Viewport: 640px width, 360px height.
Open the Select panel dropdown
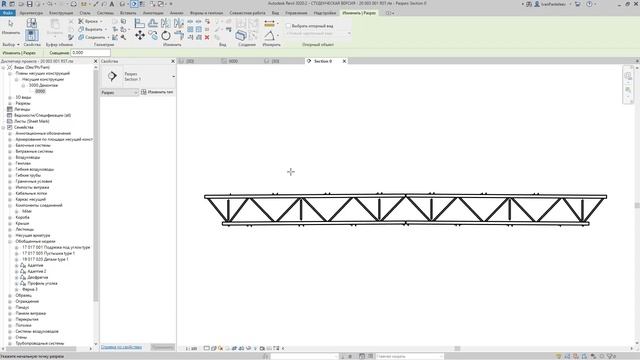point(11,44)
